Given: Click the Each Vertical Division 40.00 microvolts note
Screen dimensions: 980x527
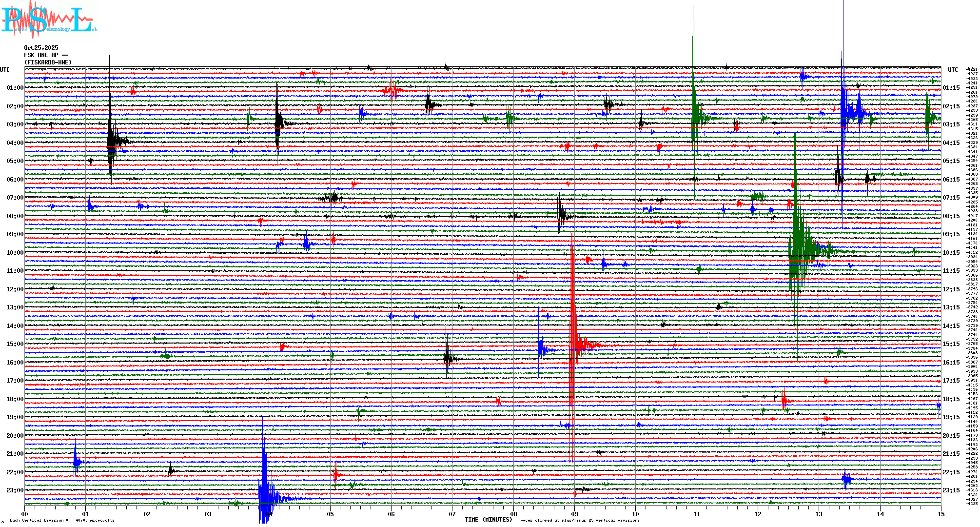Looking at the screenshot, I should coord(61,520).
